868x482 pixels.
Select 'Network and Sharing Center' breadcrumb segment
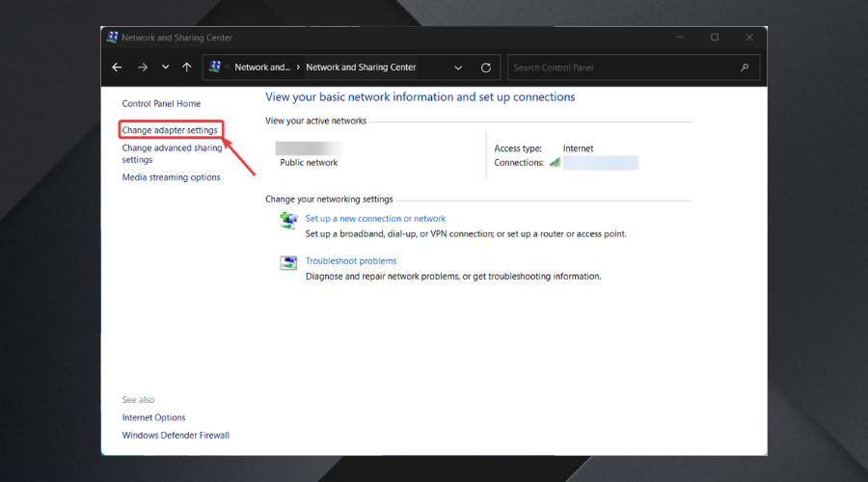(361, 67)
